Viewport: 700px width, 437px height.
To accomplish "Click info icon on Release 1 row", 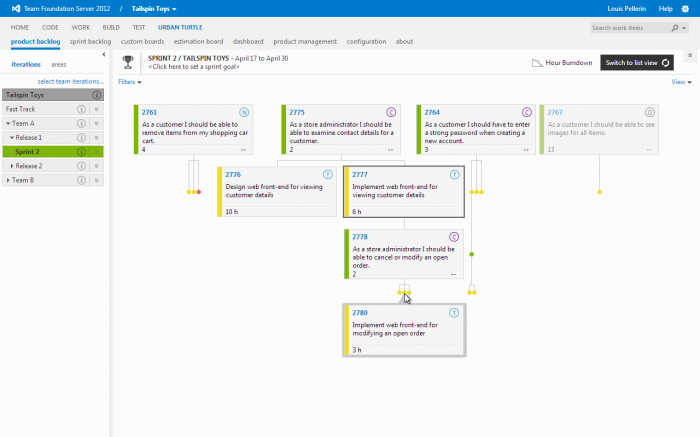I will (x=81, y=137).
